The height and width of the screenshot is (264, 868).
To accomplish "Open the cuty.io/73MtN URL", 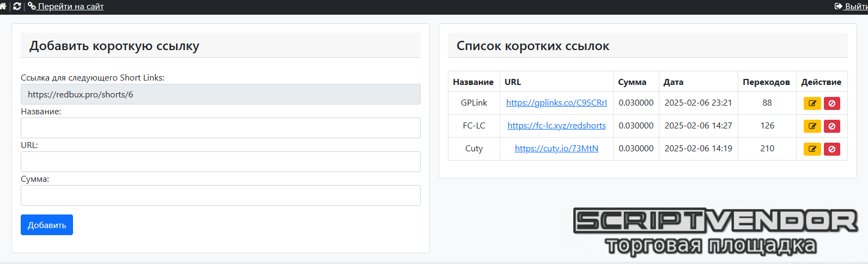I will click(556, 149).
